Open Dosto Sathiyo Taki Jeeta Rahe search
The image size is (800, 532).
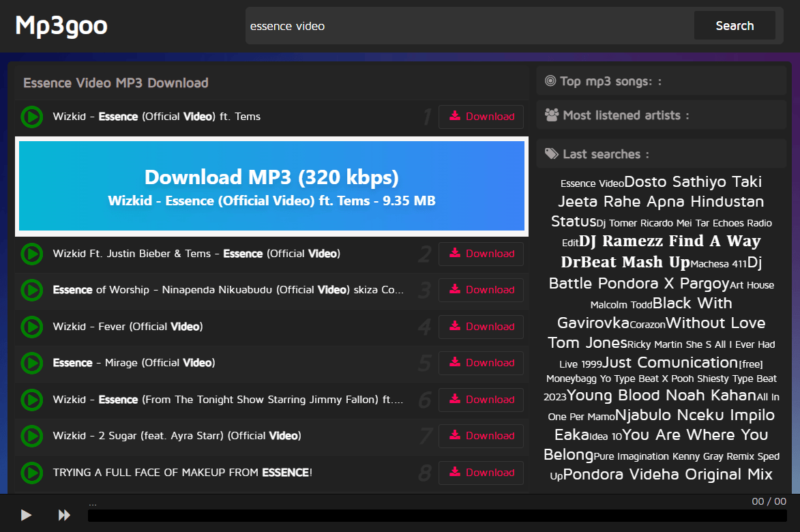pyautogui.click(x=661, y=201)
